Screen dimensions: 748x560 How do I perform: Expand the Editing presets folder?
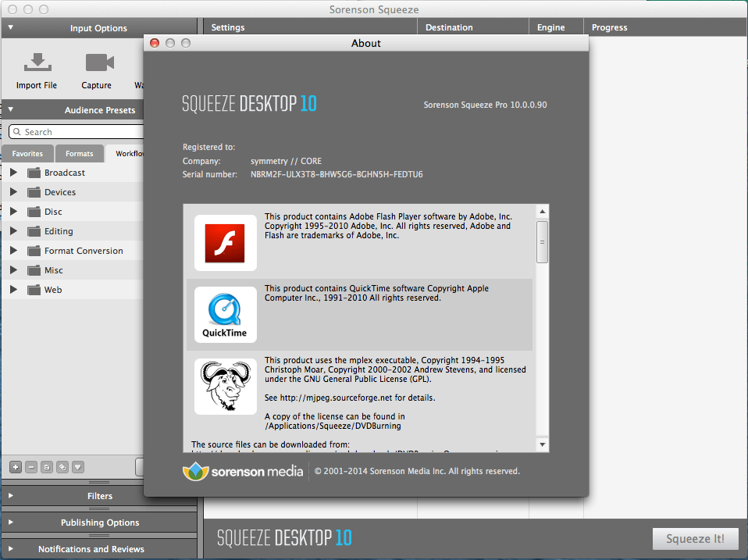pyautogui.click(x=14, y=231)
